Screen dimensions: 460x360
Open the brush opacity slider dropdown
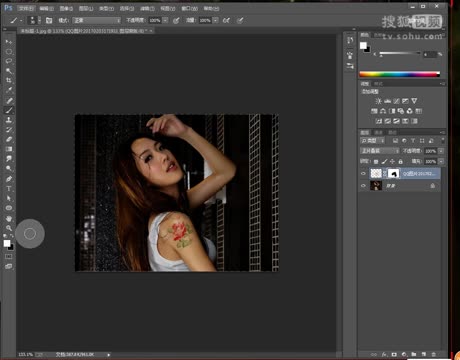pos(165,20)
